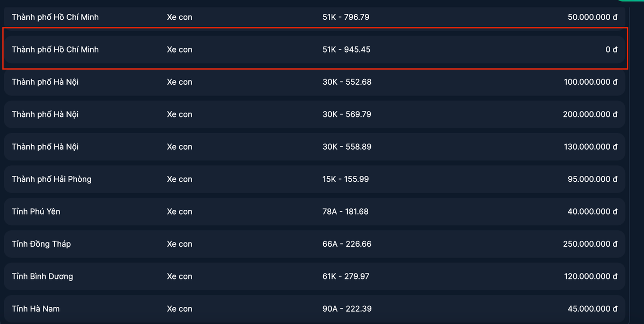Select plate 78A - 181.68
Image resolution: width=644 pixels, height=324 pixels.
(346, 211)
